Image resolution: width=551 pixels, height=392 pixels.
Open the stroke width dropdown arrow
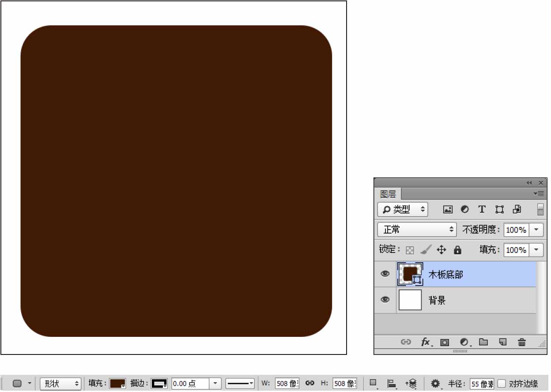pyautogui.click(x=215, y=384)
